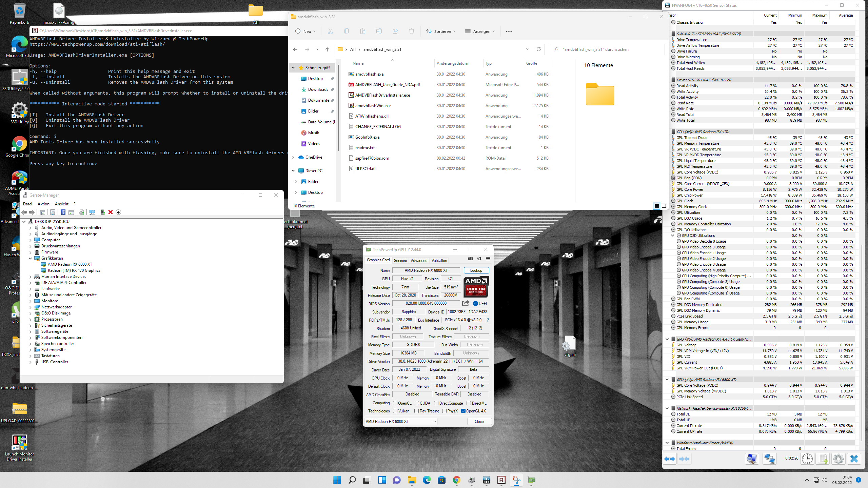Open the Sensors tab in GPU-Z
This screenshot has width=868, height=488.
(399, 260)
